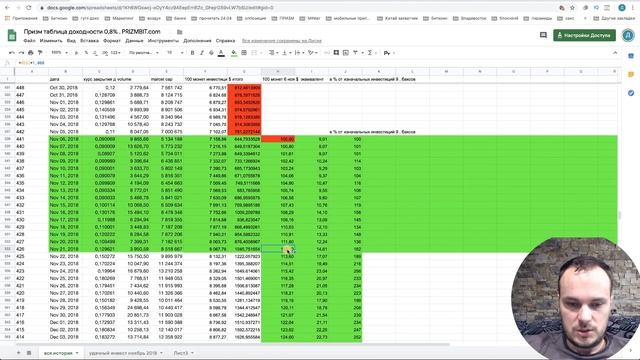Click the 'saved to Drive' status link
Image resolution: width=640 pixels, height=360 pixels.
coord(282,41)
